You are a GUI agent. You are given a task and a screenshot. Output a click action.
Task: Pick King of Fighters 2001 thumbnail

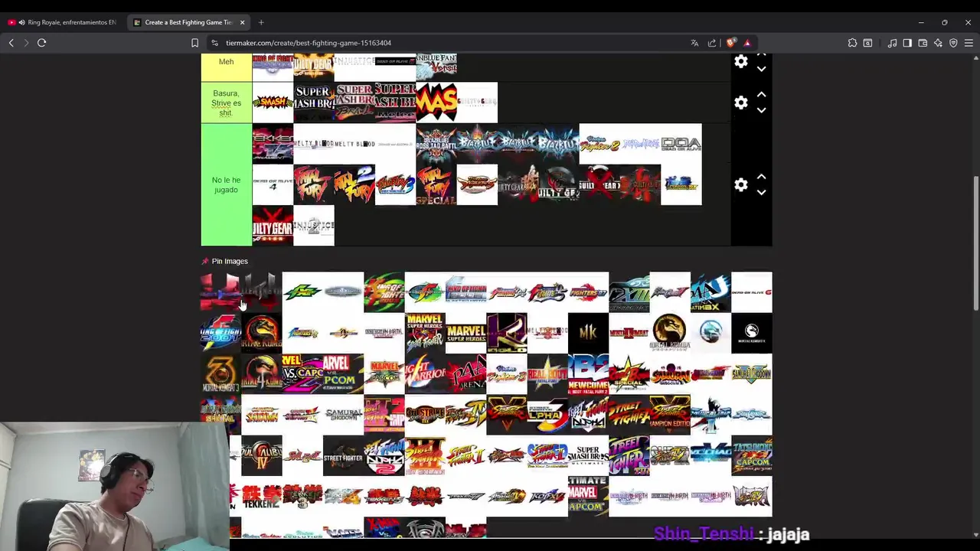tap(220, 333)
